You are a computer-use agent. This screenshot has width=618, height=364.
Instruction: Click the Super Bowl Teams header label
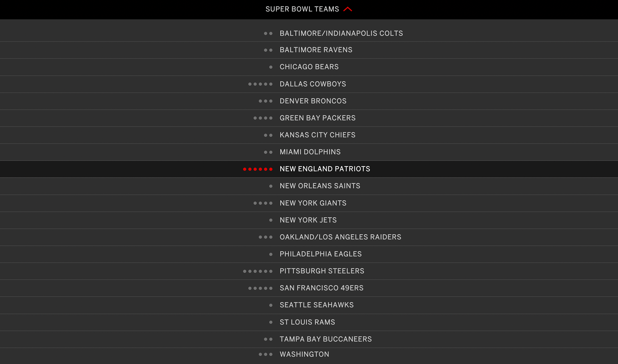pos(302,9)
